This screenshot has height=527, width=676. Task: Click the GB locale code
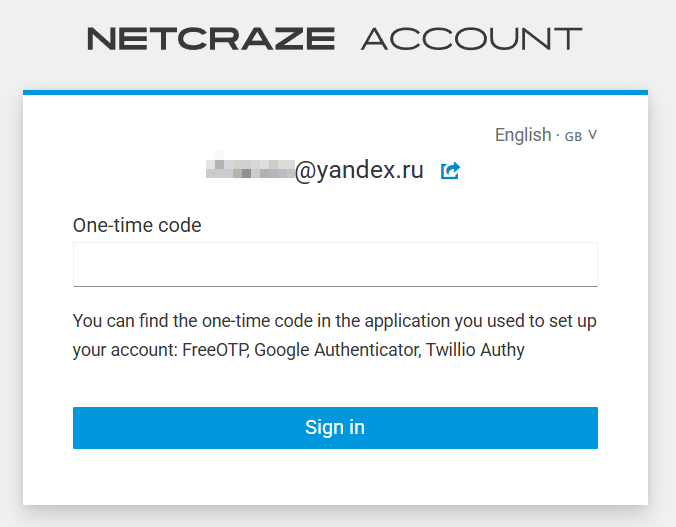click(x=573, y=136)
